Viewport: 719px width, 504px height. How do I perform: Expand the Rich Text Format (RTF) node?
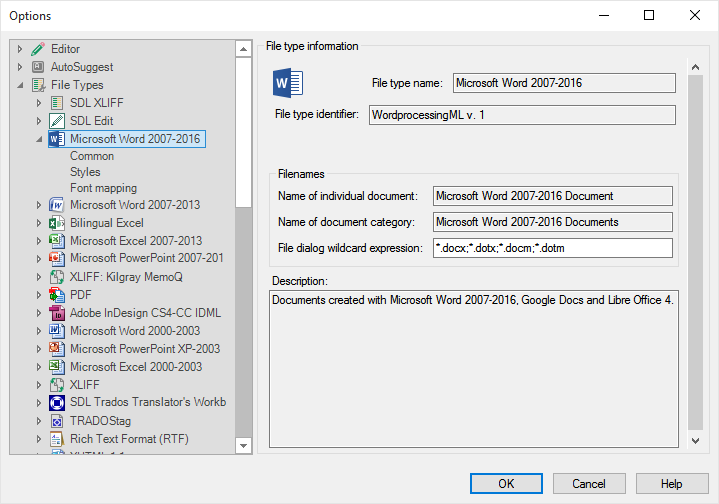pos(39,439)
